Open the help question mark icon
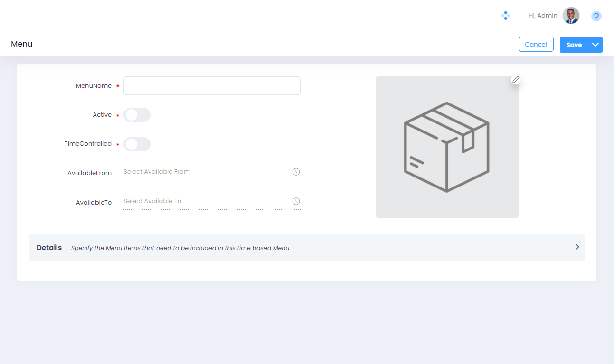614x364 pixels. (x=596, y=16)
